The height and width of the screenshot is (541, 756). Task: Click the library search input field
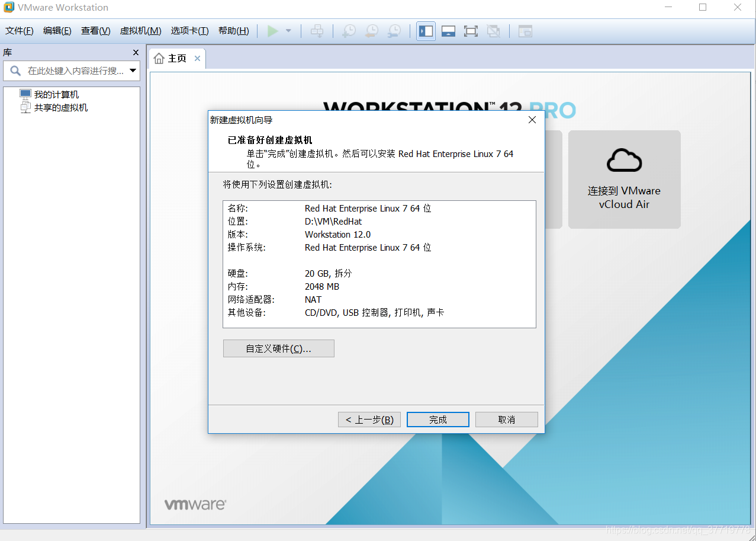[72, 71]
